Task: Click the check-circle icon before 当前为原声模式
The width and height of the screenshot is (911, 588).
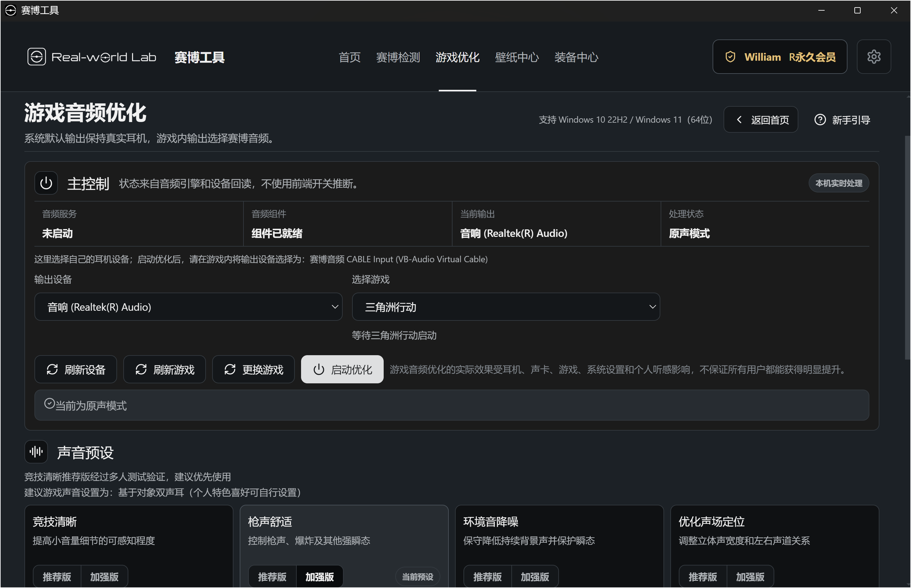Action: 49,404
